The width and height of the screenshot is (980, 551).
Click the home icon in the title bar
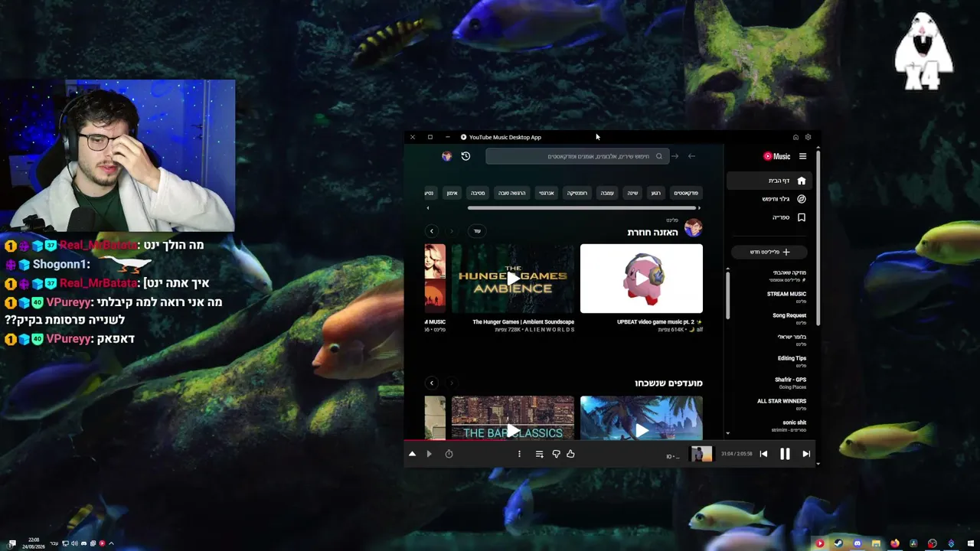(x=795, y=137)
